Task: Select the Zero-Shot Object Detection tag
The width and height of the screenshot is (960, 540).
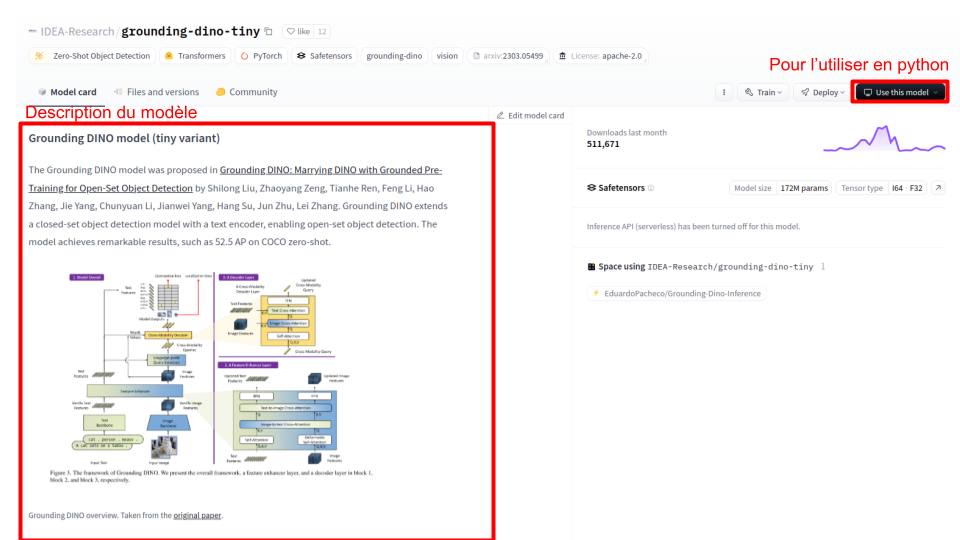Action: pyautogui.click(x=92, y=56)
